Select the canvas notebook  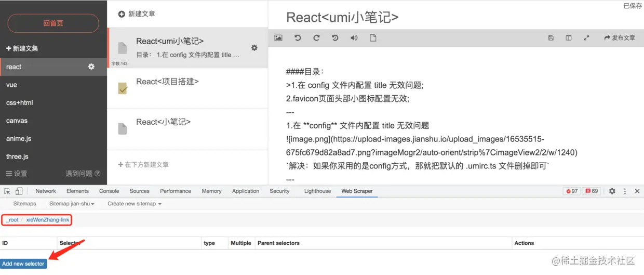[53, 121]
